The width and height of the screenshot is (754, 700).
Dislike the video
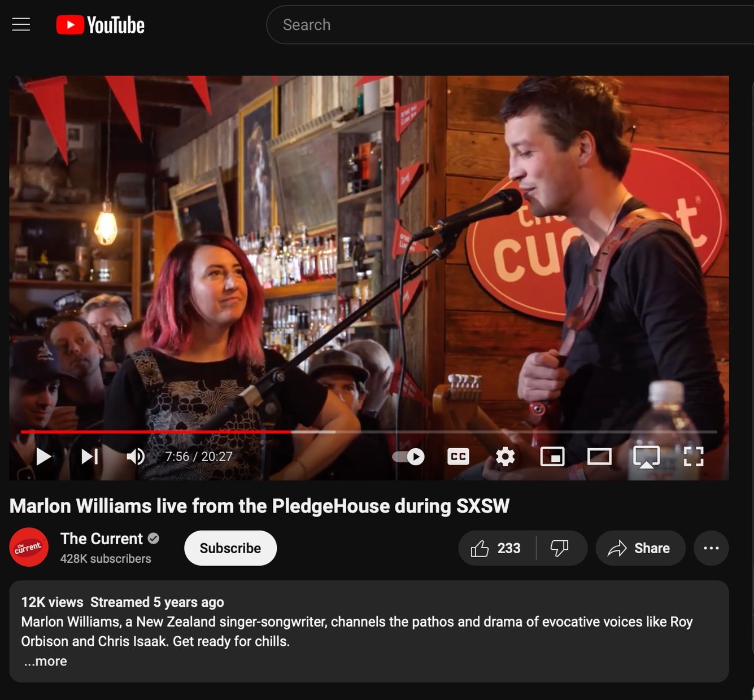pos(560,548)
